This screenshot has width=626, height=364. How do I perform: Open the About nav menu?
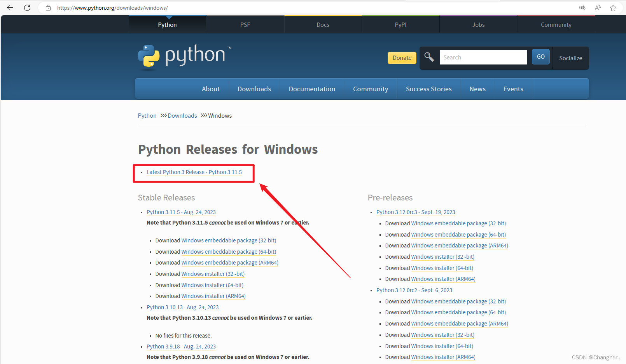[x=211, y=89]
